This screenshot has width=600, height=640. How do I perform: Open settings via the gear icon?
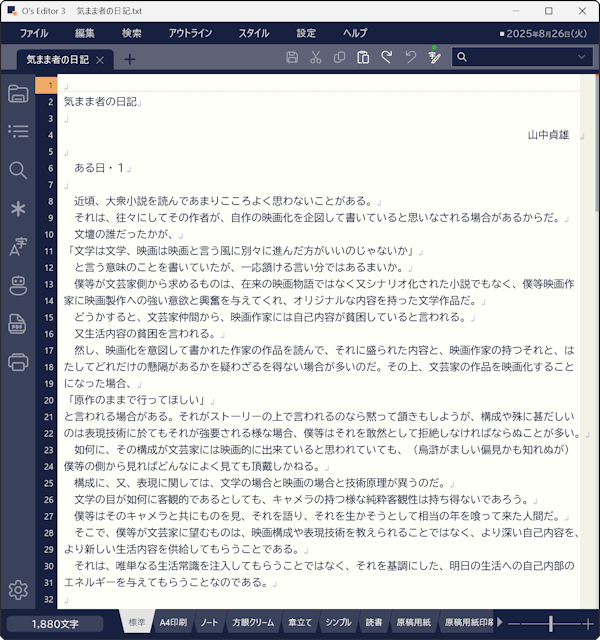pyautogui.click(x=17, y=590)
